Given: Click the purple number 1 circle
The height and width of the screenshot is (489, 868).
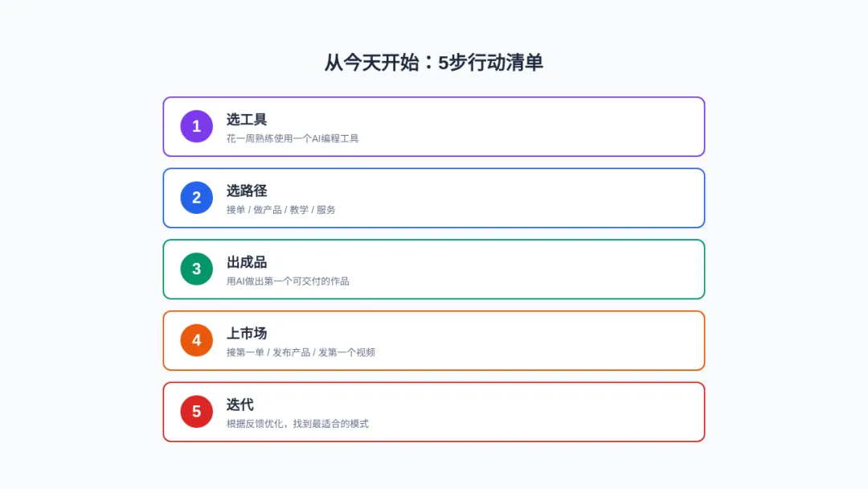Looking at the screenshot, I should (x=197, y=126).
